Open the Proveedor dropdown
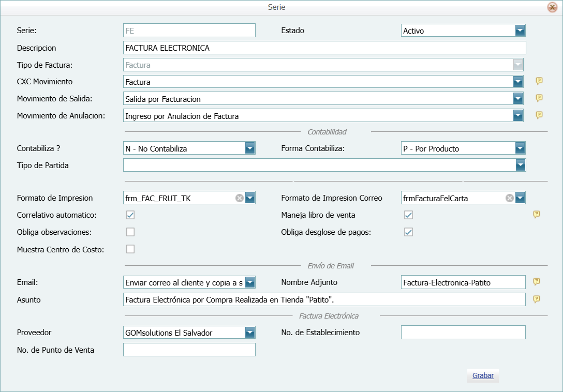Viewport: 563px width, 392px height. coord(250,333)
